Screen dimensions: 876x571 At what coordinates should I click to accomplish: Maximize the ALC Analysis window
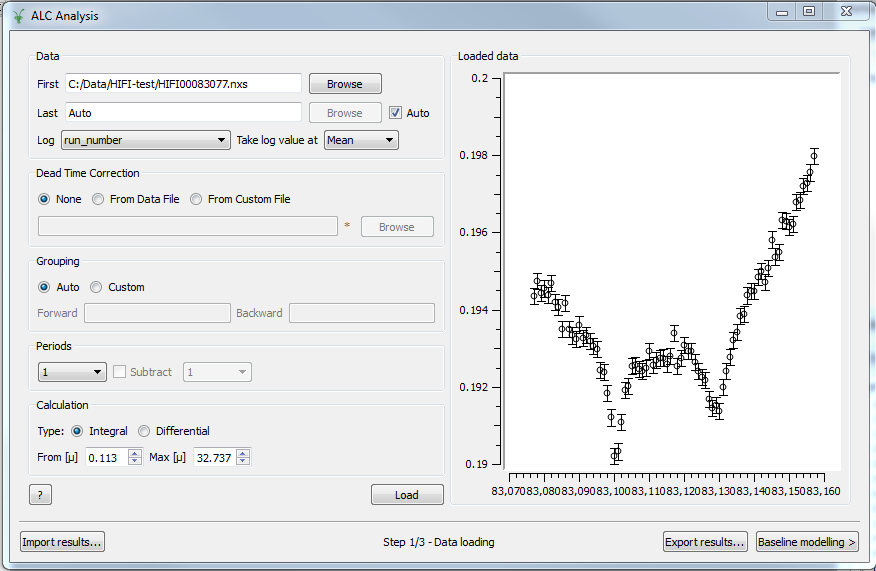[x=808, y=12]
